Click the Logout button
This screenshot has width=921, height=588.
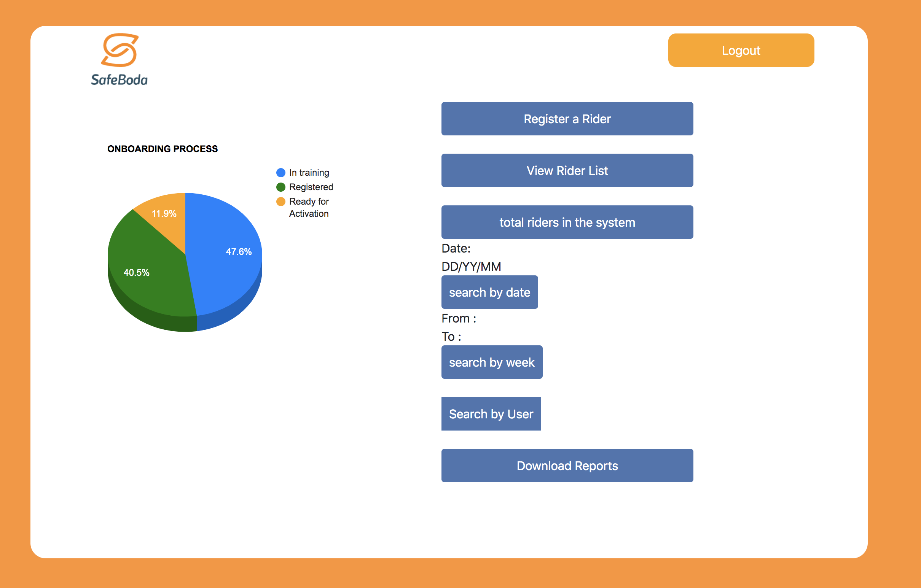click(741, 51)
